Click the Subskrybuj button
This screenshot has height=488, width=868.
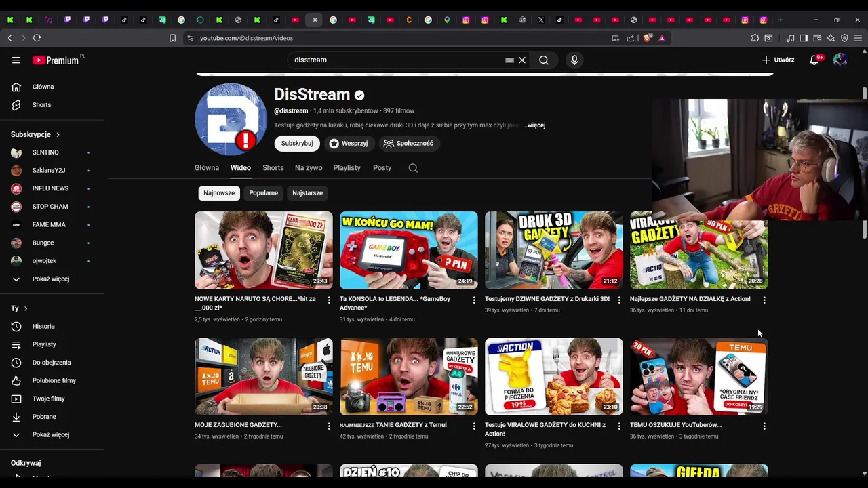click(297, 144)
